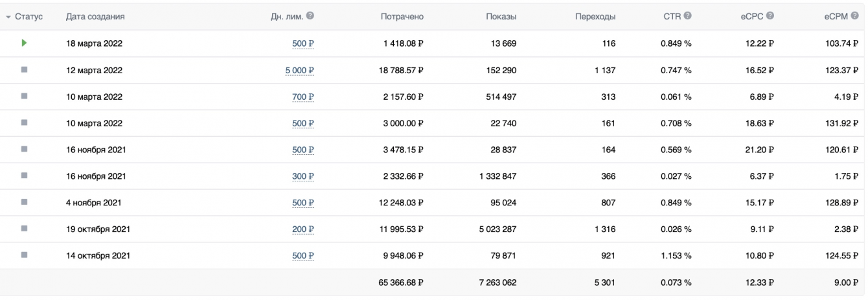Click the help icon next to eCPM
The height and width of the screenshot is (300, 868).
856,16
